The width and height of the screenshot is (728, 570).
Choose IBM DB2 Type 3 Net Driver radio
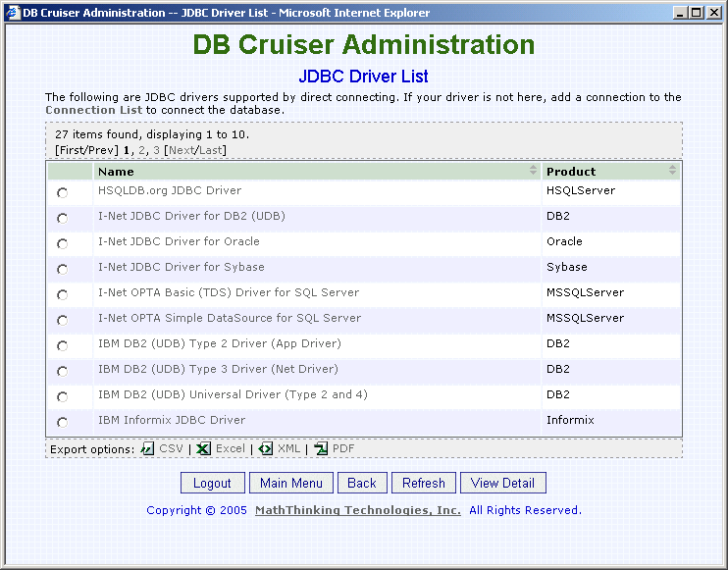point(62,372)
